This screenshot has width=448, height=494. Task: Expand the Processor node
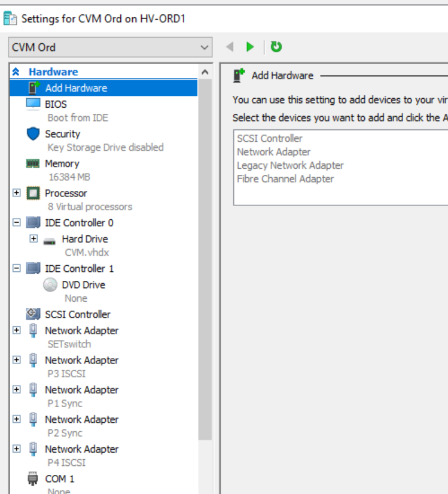click(17, 192)
